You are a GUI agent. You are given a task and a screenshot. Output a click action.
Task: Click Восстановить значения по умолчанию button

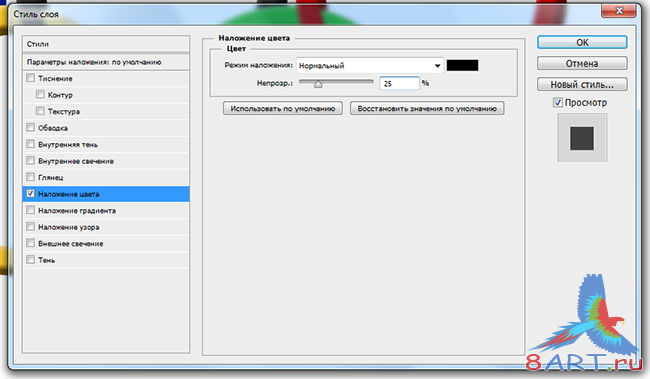(427, 109)
